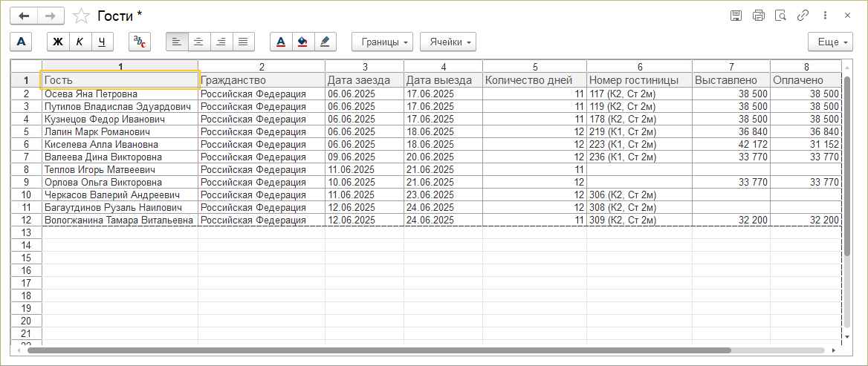Select date cell 09.06.2025
The image size is (868, 366).
click(x=364, y=157)
